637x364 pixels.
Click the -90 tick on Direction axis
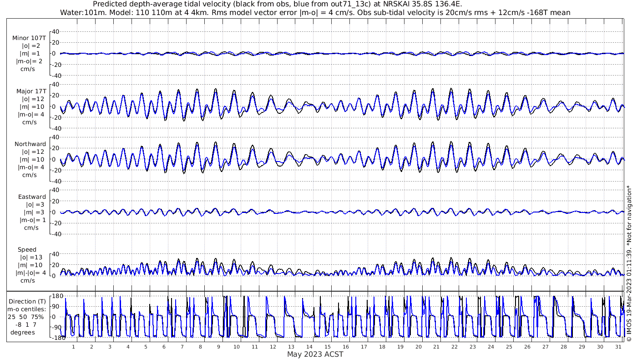tap(57, 327)
